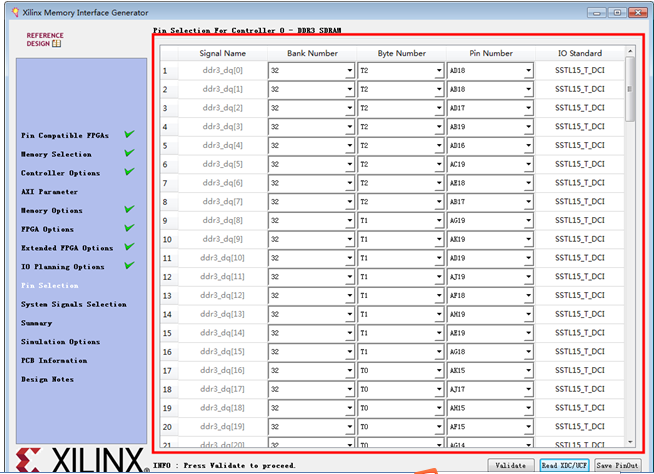
Task: Select signal name ddr3_dq[19]
Action: tap(222, 427)
